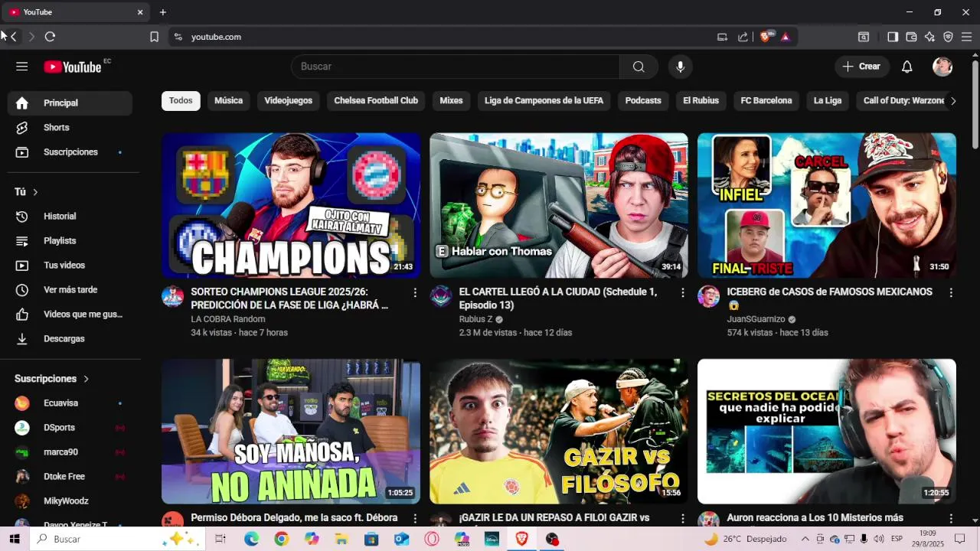Open options for Permiso Débora Delgado video
The width and height of the screenshot is (980, 551).
[x=415, y=518]
